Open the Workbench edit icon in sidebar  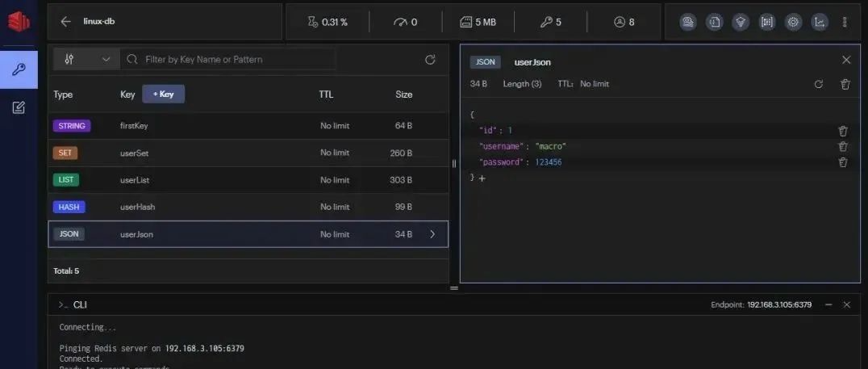tap(19, 107)
